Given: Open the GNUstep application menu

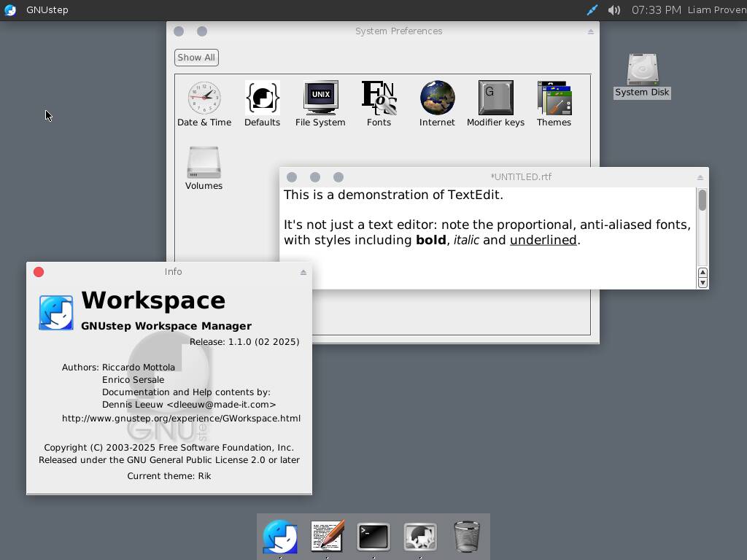Looking at the screenshot, I should 47,10.
